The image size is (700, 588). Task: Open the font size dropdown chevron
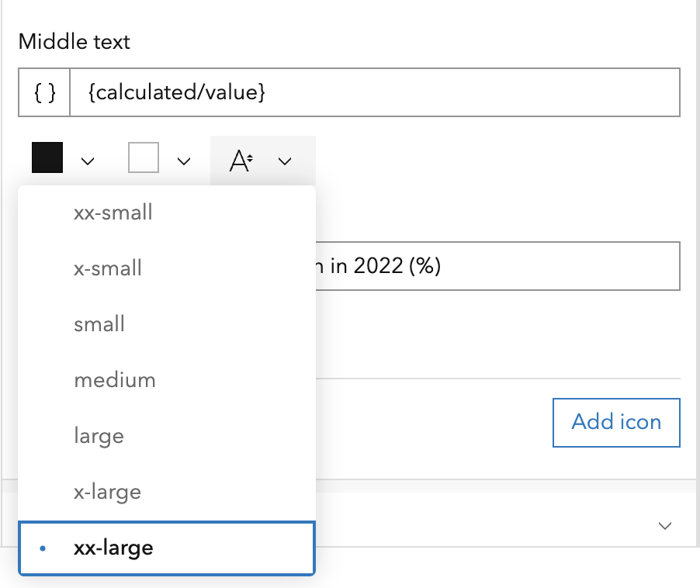284,161
